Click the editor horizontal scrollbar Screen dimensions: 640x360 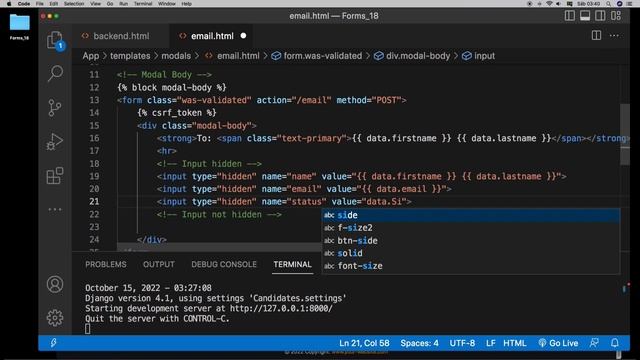pos(219,248)
